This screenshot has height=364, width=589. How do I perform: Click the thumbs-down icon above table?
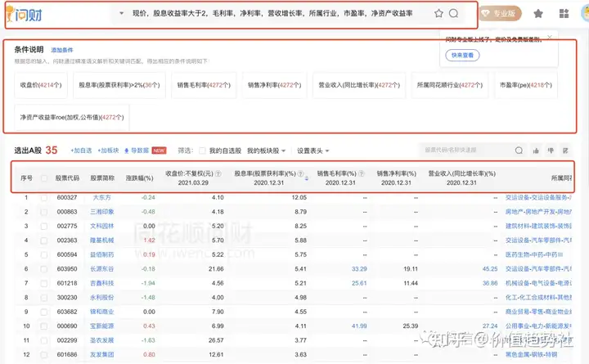click(551, 151)
